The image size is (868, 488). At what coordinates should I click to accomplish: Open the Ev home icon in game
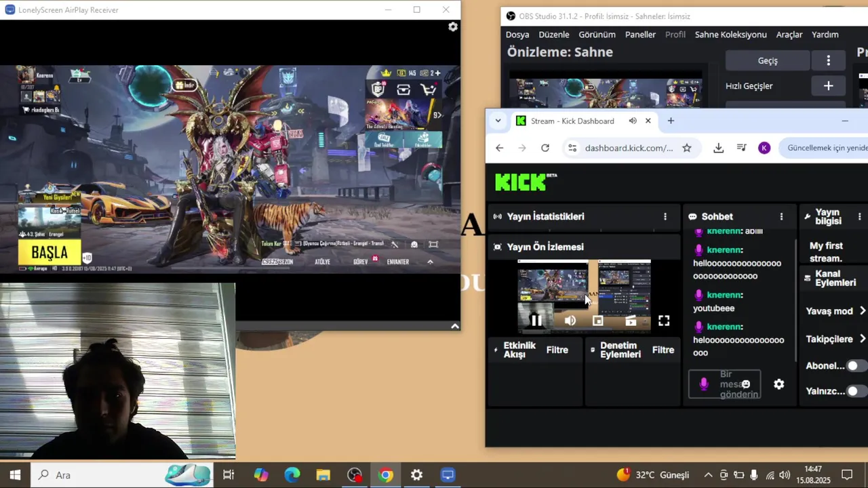pyautogui.click(x=80, y=75)
